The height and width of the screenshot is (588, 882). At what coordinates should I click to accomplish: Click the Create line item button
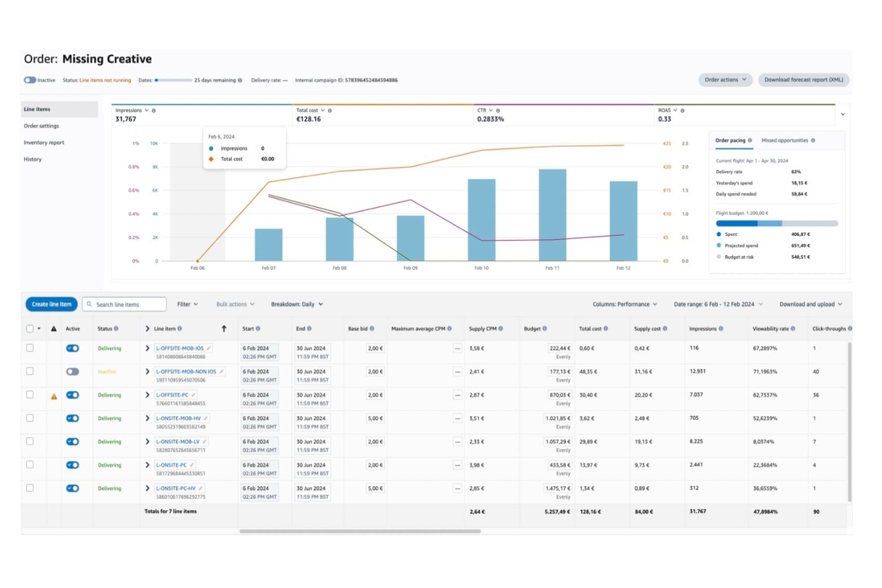point(51,304)
